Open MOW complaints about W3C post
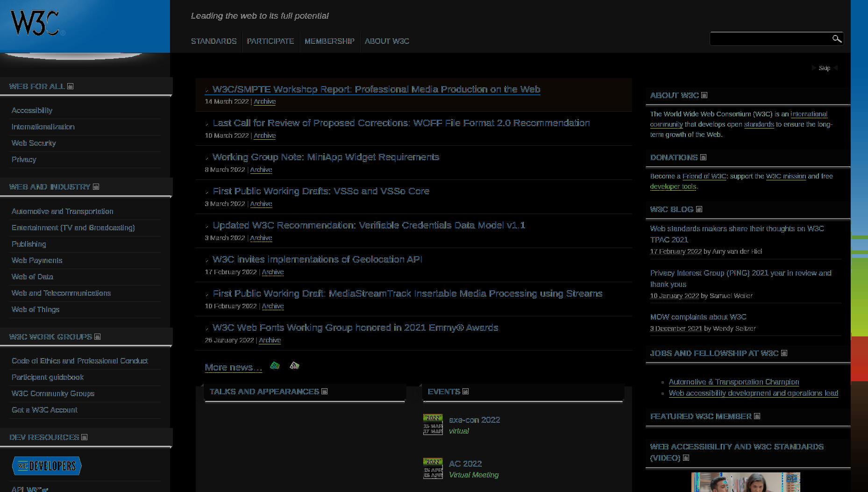This screenshot has height=492, width=868. (x=698, y=317)
